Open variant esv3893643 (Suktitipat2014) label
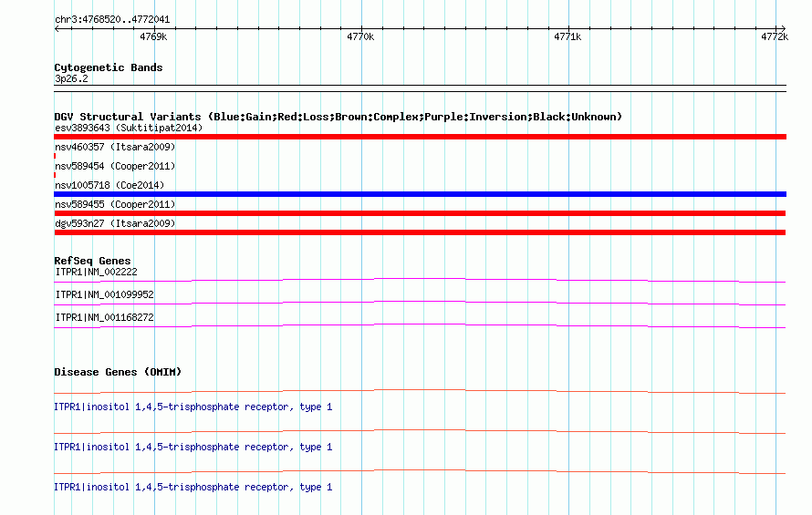 tap(129, 128)
